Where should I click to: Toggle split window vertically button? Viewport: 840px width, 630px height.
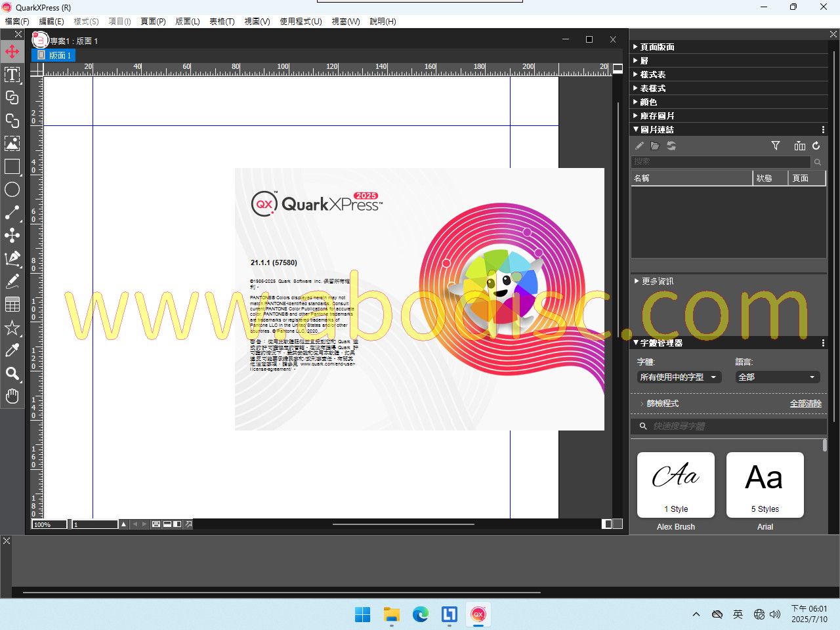coord(177,524)
